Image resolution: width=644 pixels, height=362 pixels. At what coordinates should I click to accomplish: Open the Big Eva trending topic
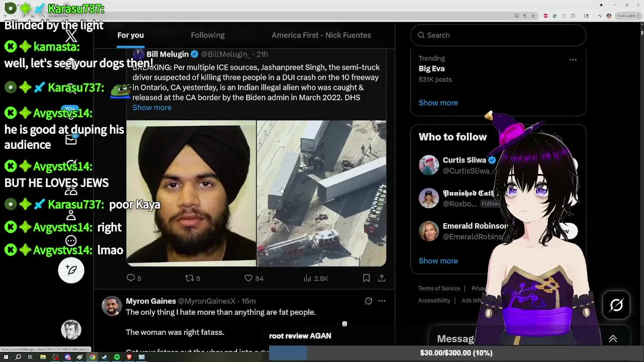pyautogui.click(x=432, y=69)
